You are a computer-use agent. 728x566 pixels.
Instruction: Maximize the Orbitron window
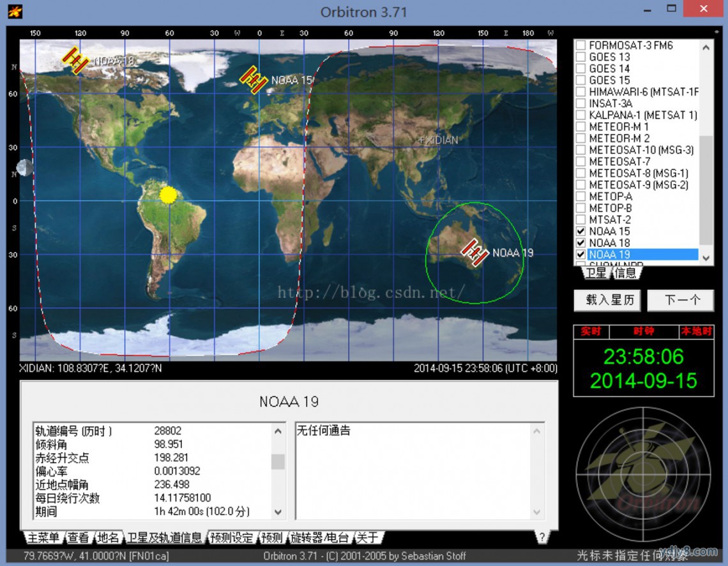click(671, 10)
